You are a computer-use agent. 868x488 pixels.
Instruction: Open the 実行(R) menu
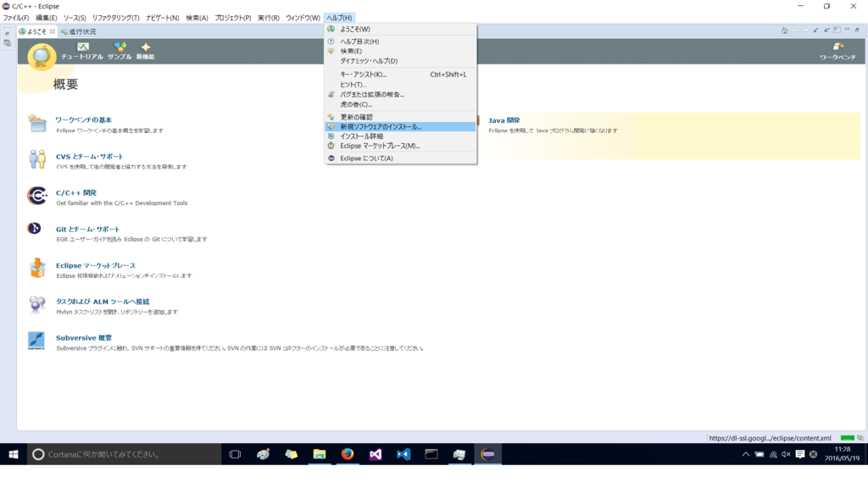click(x=269, y=18)
